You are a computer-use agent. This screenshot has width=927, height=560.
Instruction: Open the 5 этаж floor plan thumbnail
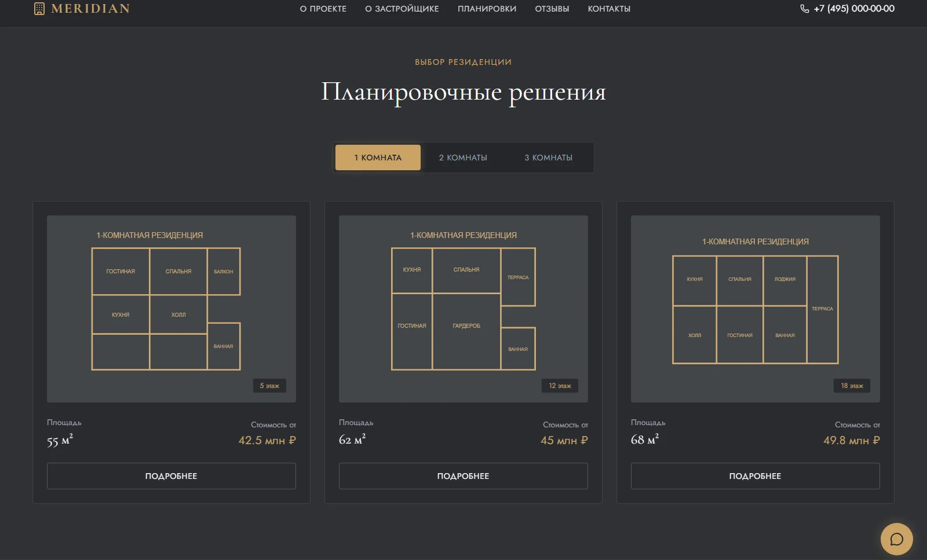click(171, 309)
